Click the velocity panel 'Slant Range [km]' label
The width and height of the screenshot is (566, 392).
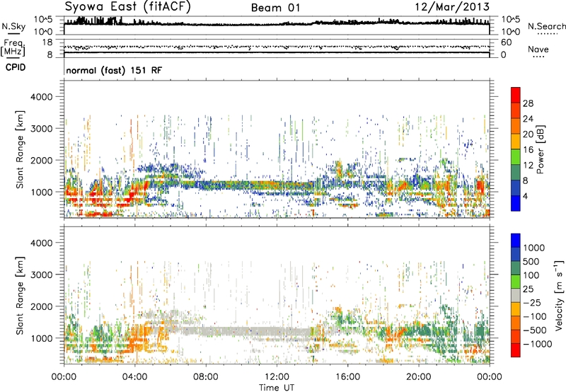pos(20,295)
